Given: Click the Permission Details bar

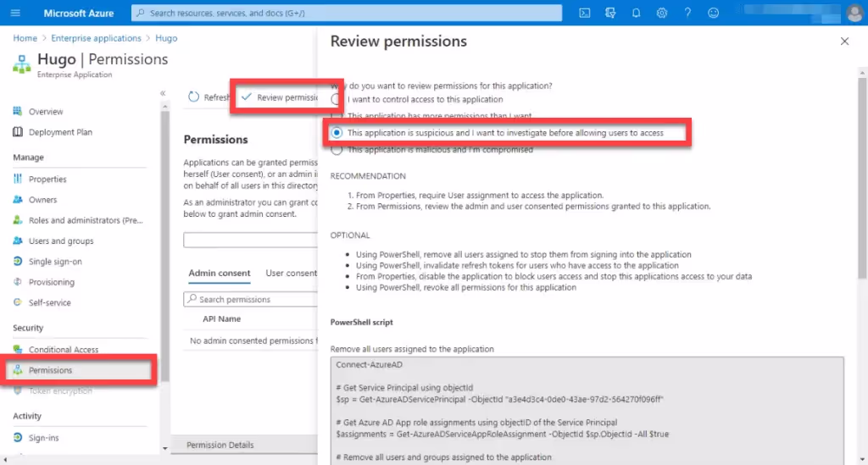Looking at the screenshot, I should click(x=244, y=445).
